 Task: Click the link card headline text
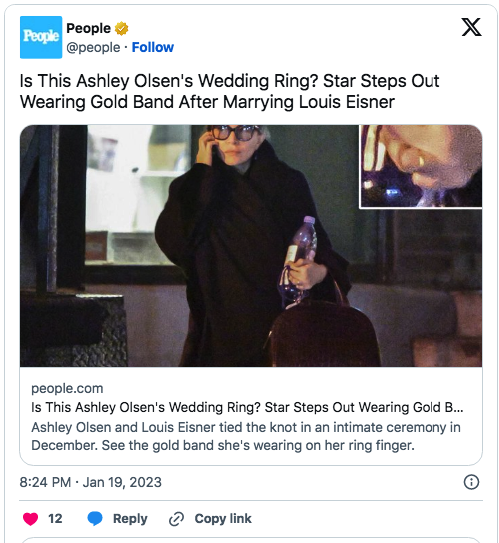point(247,407)
